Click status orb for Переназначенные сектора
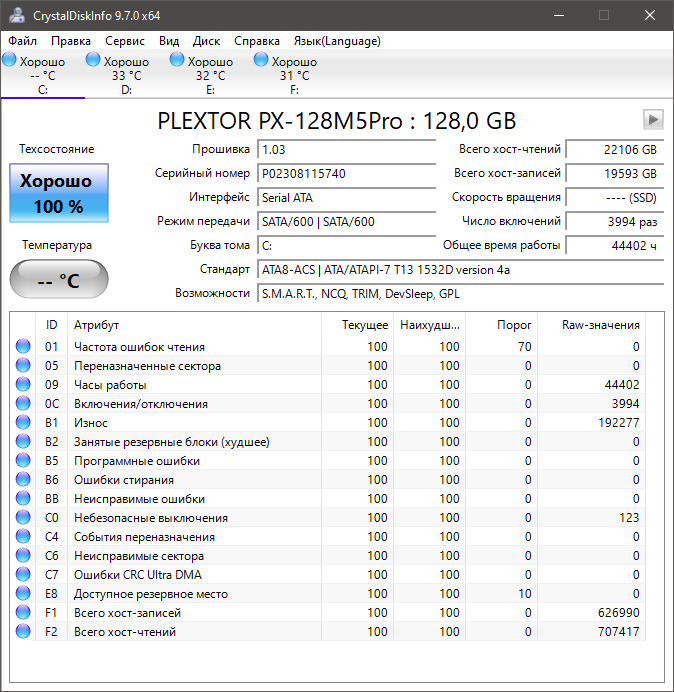 [23, 365]
